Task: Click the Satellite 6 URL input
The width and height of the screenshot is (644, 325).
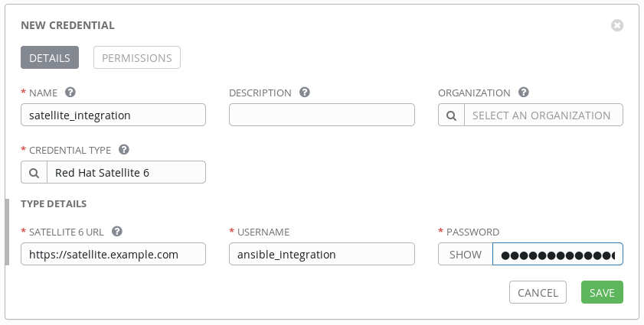Action: click(x=113, y=254)
